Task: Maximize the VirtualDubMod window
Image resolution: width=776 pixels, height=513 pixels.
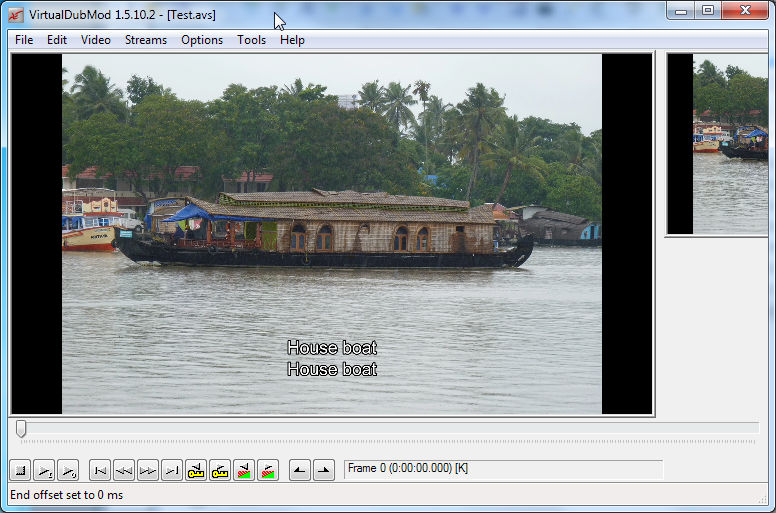Action: [708, 10]
